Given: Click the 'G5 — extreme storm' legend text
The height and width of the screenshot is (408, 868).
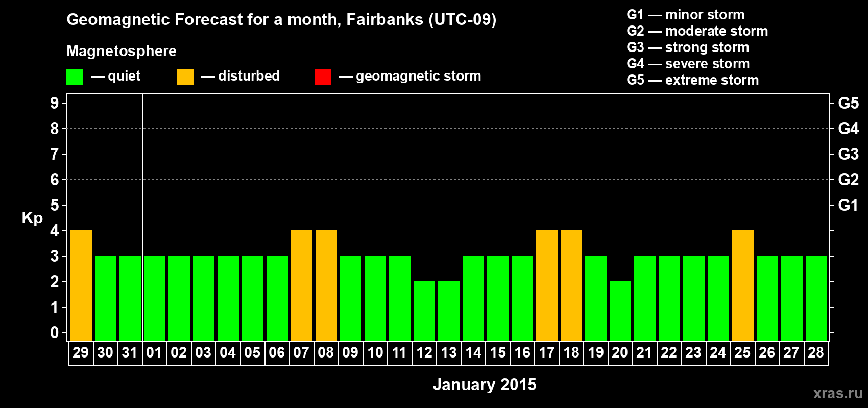Looking at the screenshot, I should tap(693, 80).
